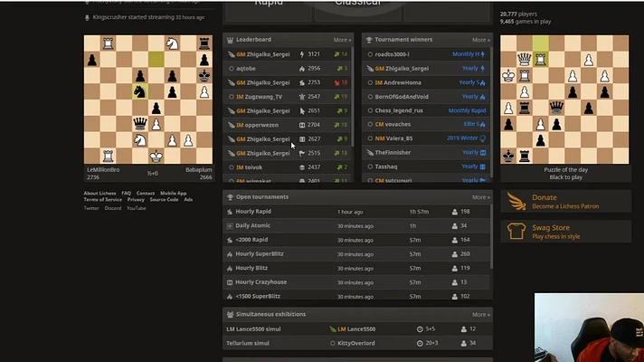This screenshot has height=362, width=644.
Task: Click the star icon beside rating 2547
Action: (302, 97)
